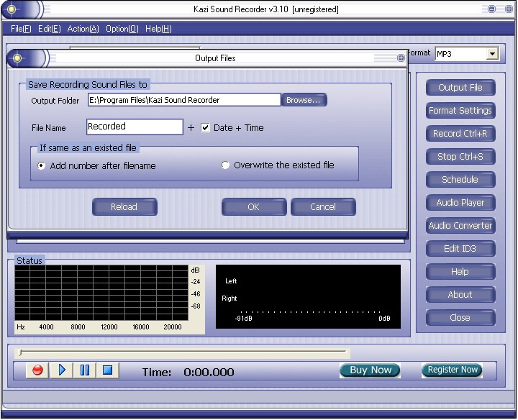This screenshot has width=518, height=420.
Task: Select Add number after filename option
Action: point(42,165)
